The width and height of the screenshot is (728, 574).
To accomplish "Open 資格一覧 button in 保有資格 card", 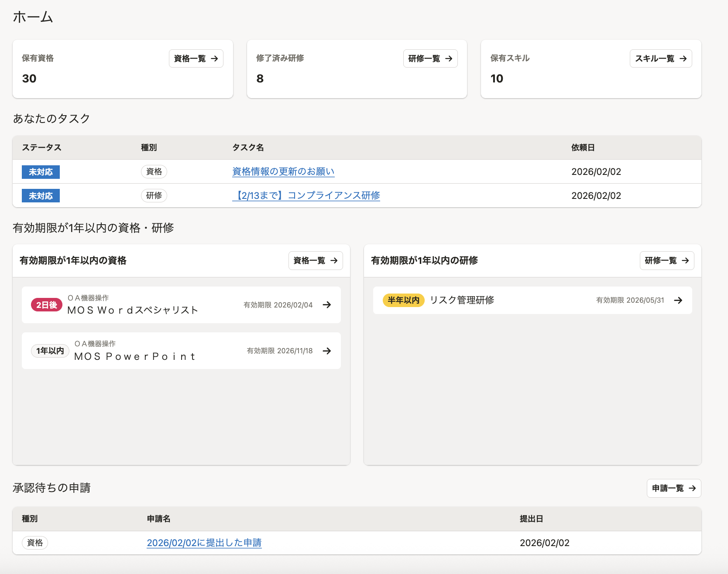I will point(196,58).
